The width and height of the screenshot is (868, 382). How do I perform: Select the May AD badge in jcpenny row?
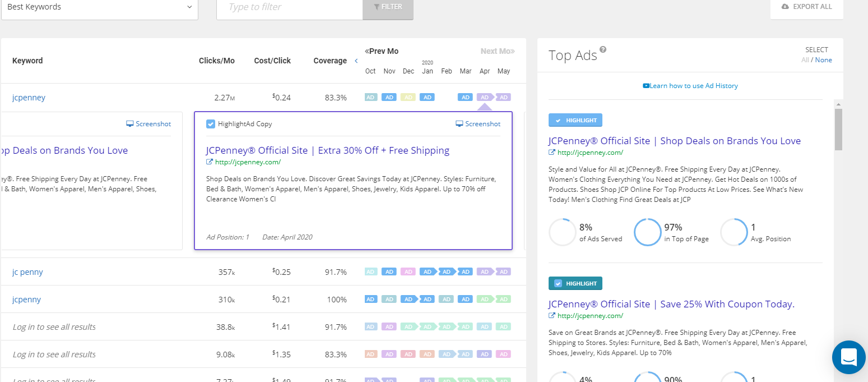504,300
